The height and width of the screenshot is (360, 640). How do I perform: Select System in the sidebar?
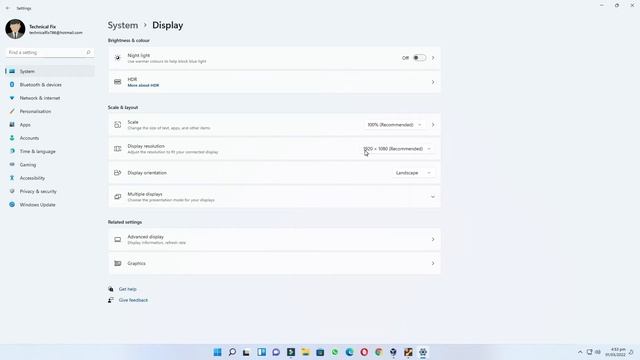(50, 71)
